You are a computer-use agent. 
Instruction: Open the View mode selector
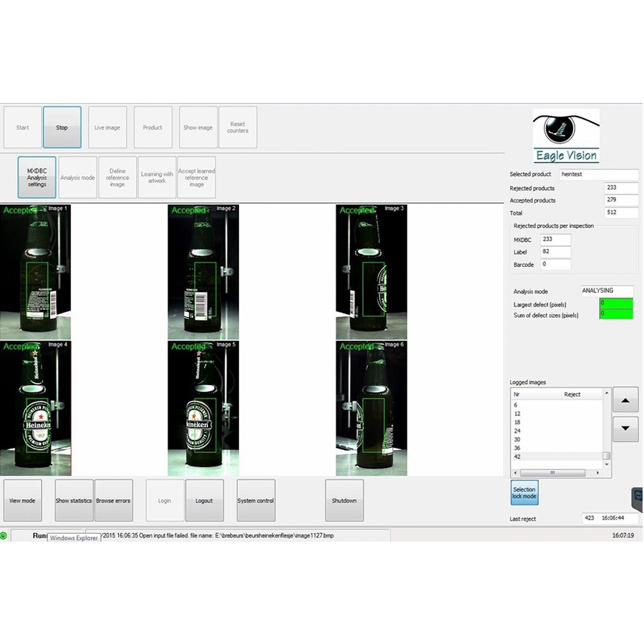click(x=22, y=500)
